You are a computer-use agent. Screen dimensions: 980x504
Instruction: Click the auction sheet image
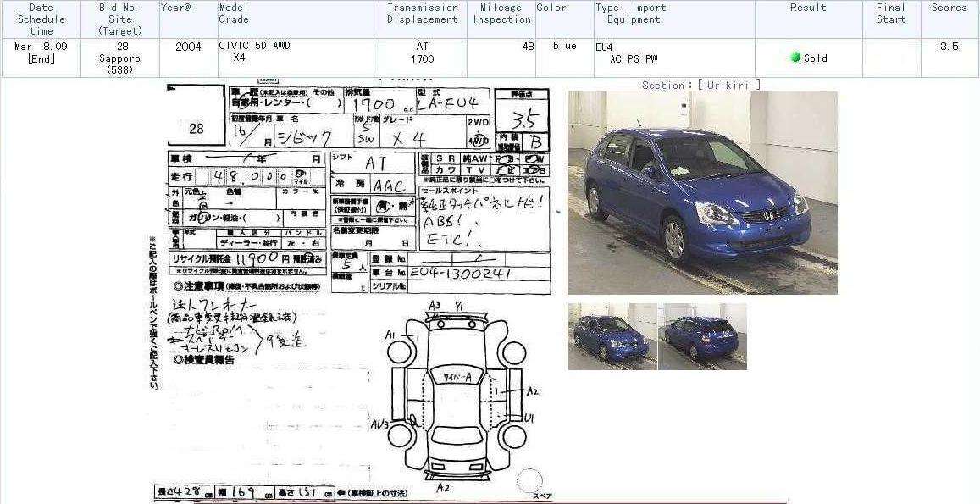(x=352, y=291)
